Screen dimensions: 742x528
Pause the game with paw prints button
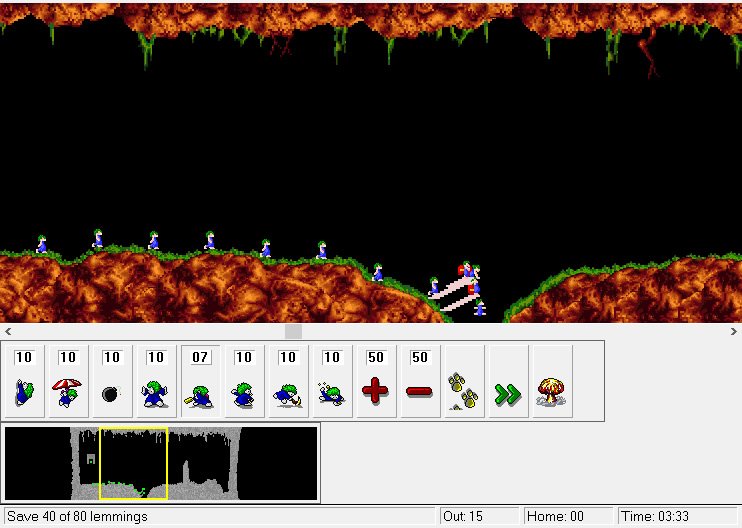click(464, 381)
